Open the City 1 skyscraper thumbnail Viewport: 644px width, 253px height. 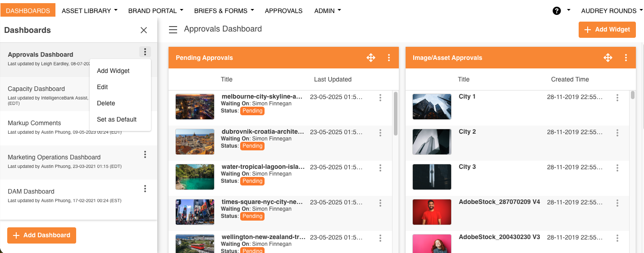[432, 106]
